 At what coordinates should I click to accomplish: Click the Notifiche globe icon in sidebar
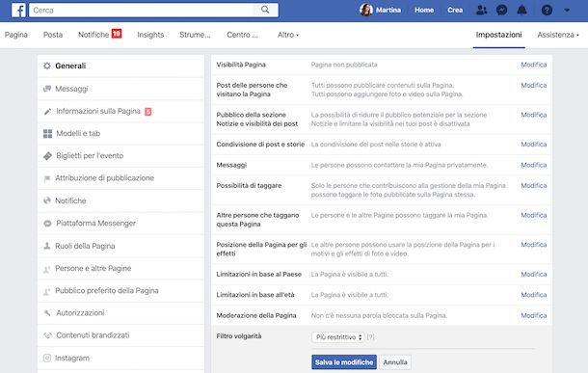coord(47,200)
